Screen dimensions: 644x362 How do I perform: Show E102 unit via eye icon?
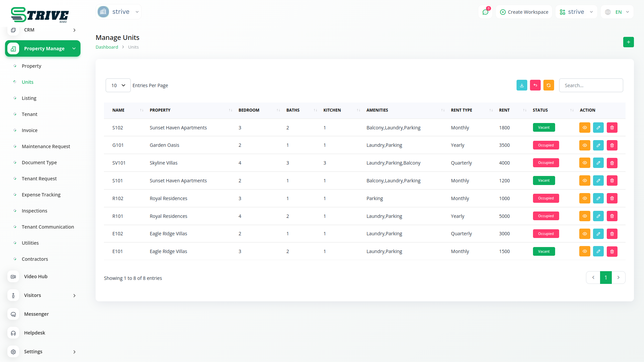pyautogui.click(x=584, y=234)
